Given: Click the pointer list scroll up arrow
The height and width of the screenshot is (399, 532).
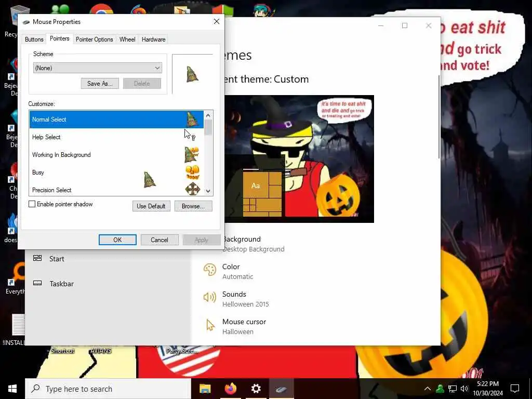Looking at the screenshot, I should tap(208, 115).
